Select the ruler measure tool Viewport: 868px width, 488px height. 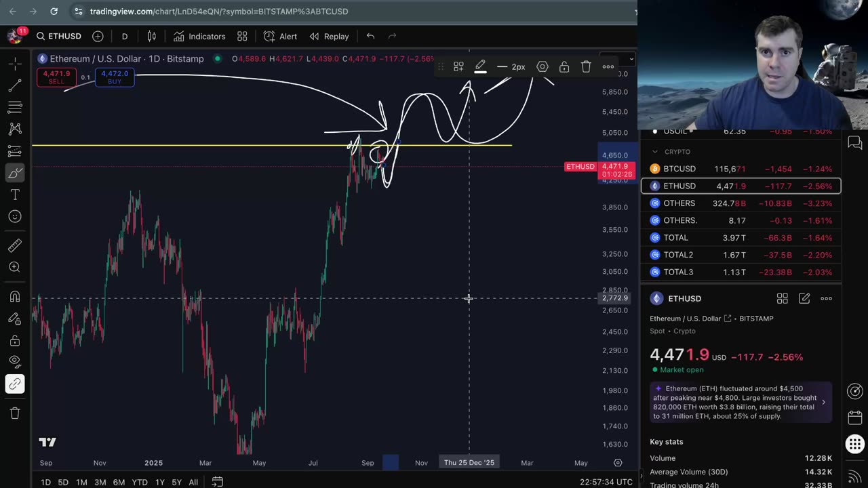pos(15,245)
